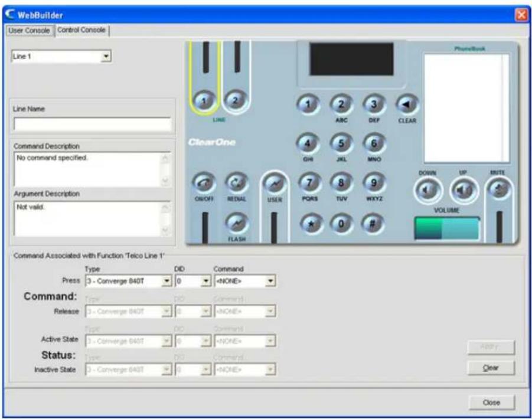Select the Line 2 phone button
The image size is (532, 419).
tap(235, 100)
